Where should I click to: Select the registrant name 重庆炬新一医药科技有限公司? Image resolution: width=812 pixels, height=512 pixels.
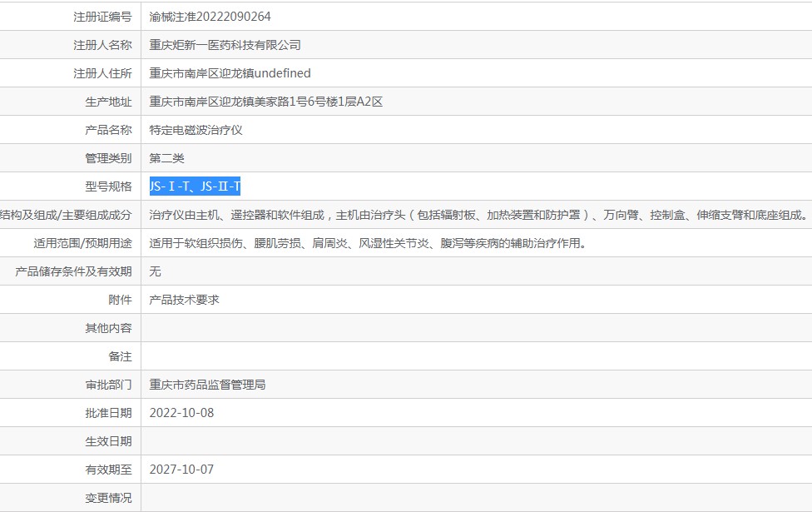[225, 45]
